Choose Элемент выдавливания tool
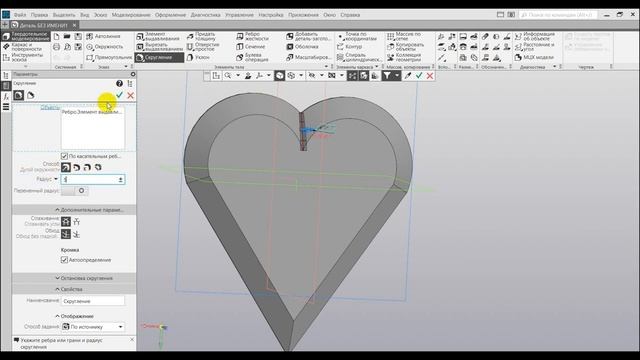640x360 pixels. pos(159,36)
